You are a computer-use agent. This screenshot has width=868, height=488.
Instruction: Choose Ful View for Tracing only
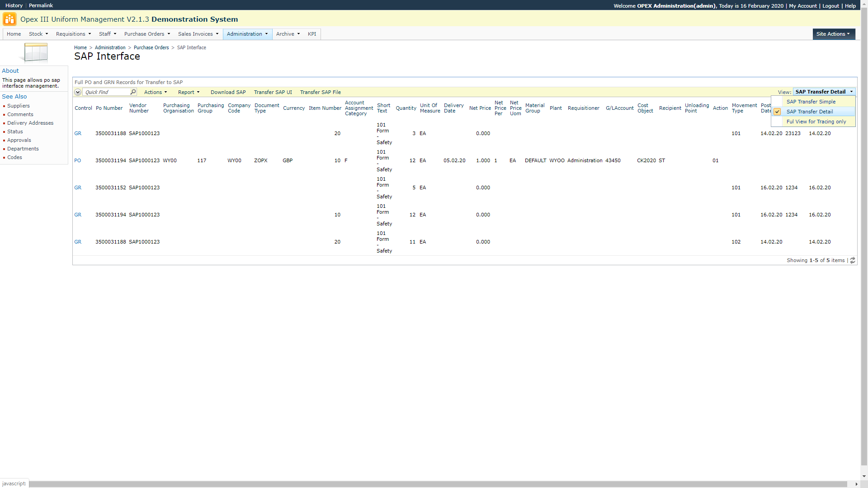pyautogui.click(x=816, y=122)
